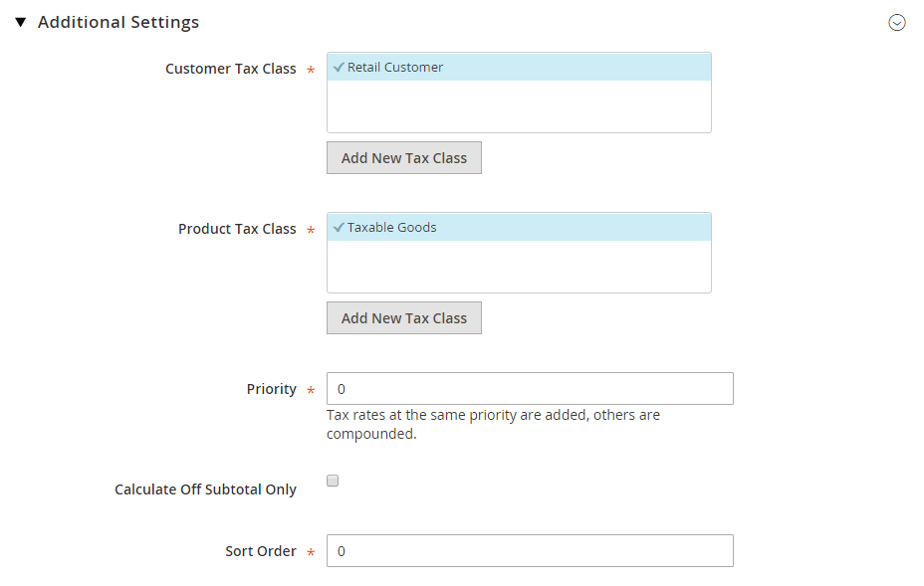Click empty area of Customer Tax Class list
The image size is (924, 586).
[x=519, y=106]
